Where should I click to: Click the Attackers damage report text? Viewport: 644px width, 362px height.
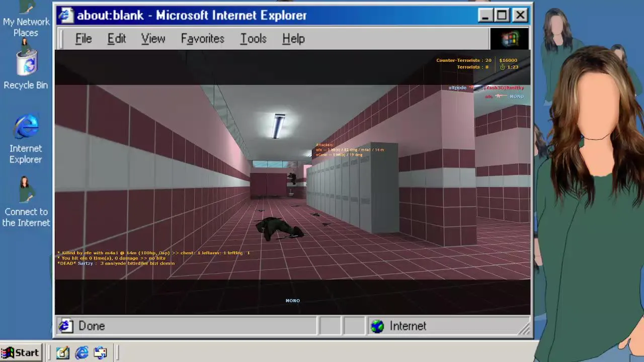coord(350,150)
